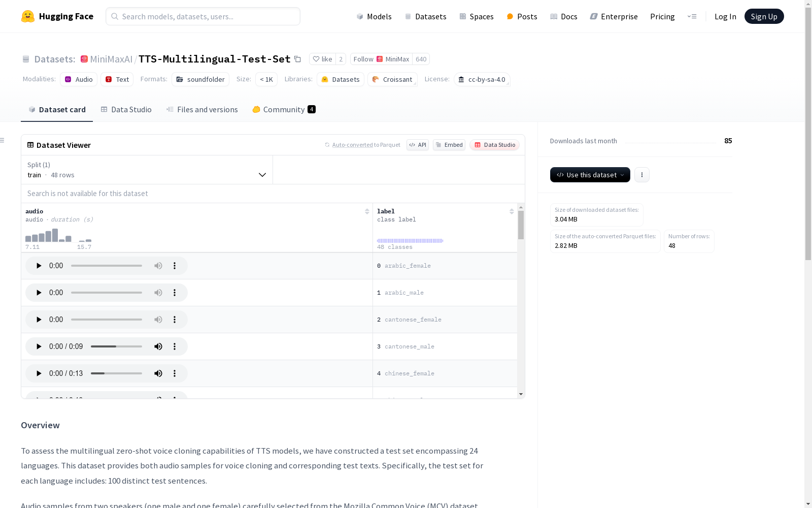The height and width of the screenshot is (508, 812).
Task: Mute the chinese_female audio player
Action: (x=158, y=373)
